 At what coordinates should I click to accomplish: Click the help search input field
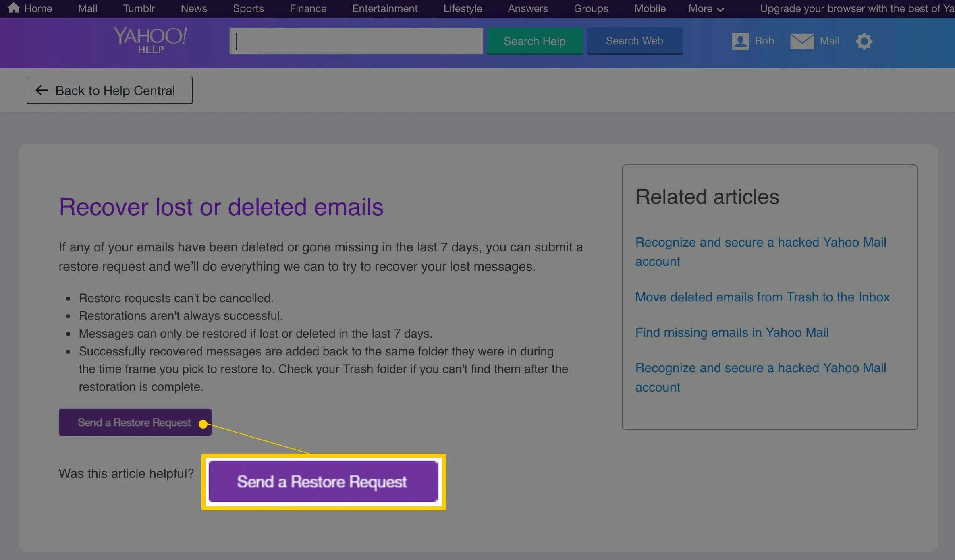point(356,41)
